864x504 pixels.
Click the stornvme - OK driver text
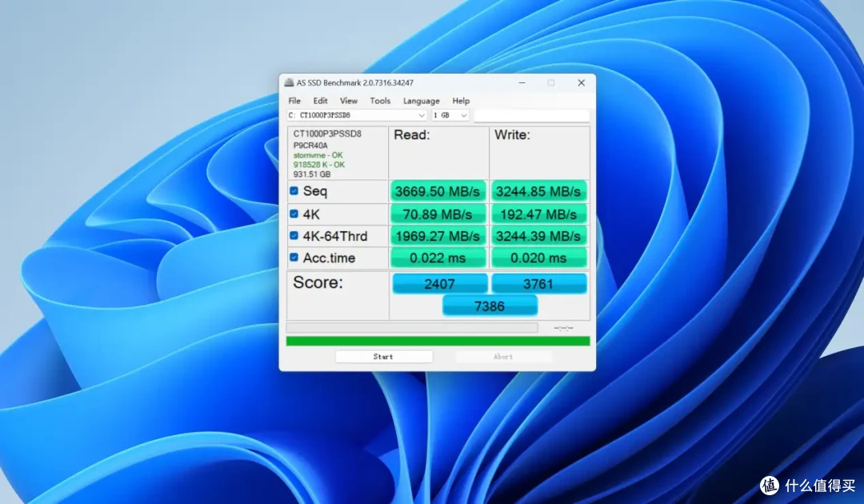[x=318, y=155]
